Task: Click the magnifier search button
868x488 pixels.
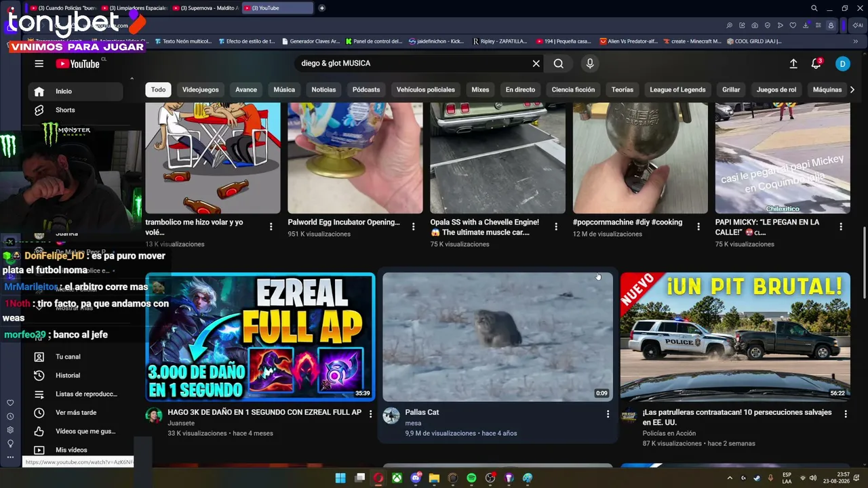Action: 558,64
